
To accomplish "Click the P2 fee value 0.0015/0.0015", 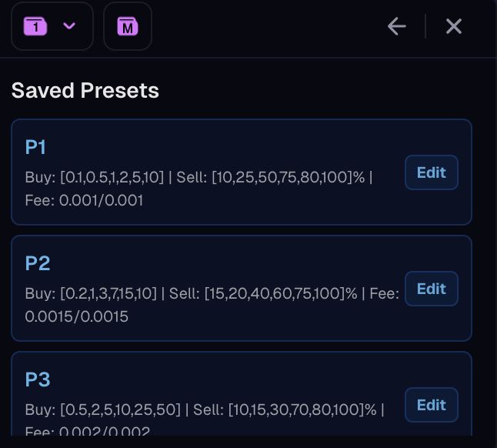I will point(77,316).
